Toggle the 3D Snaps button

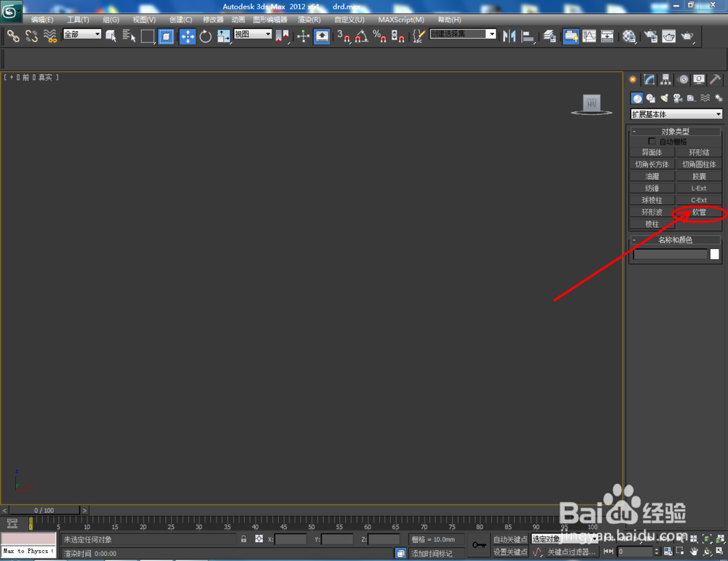(344, 36)
